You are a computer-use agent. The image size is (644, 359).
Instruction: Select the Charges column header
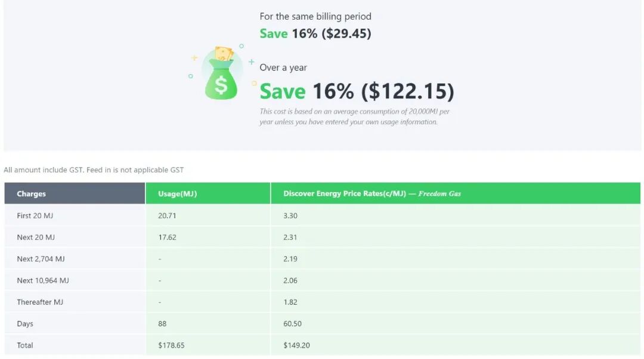point(75,193)
